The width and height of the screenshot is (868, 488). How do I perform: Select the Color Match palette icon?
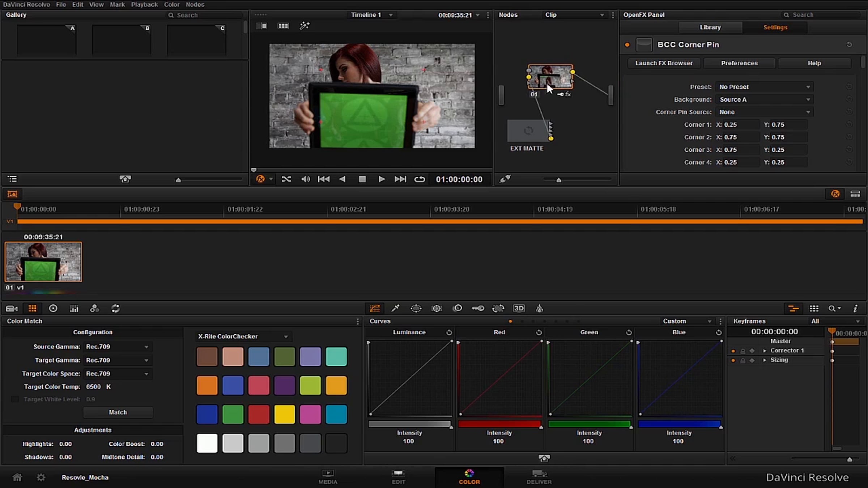coord(33,308)
